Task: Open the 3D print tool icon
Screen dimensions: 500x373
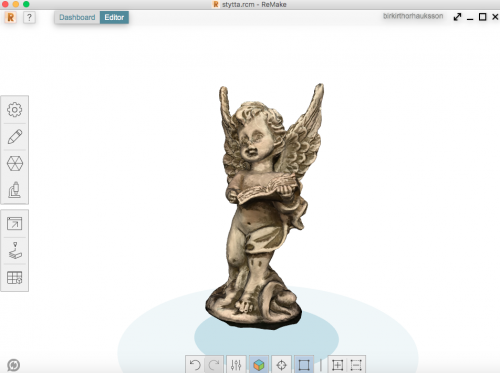Action: coord(15,250)
